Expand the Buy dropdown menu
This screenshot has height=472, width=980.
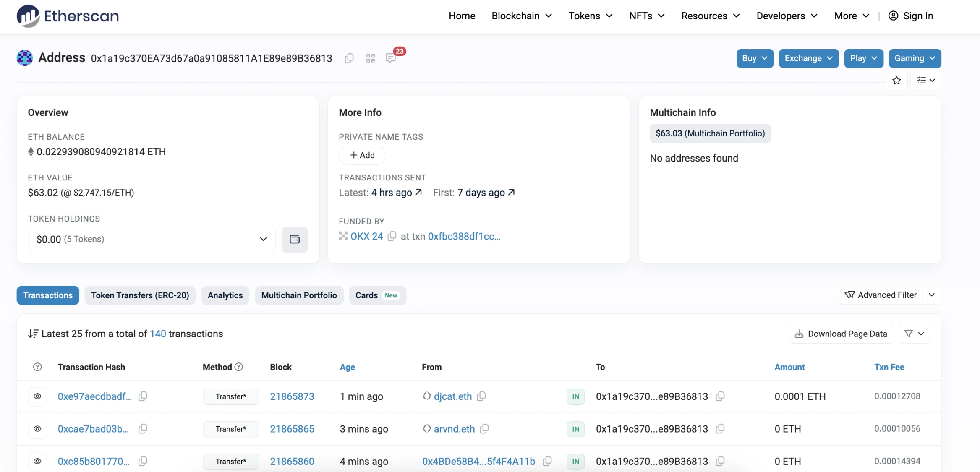point(754,58)
